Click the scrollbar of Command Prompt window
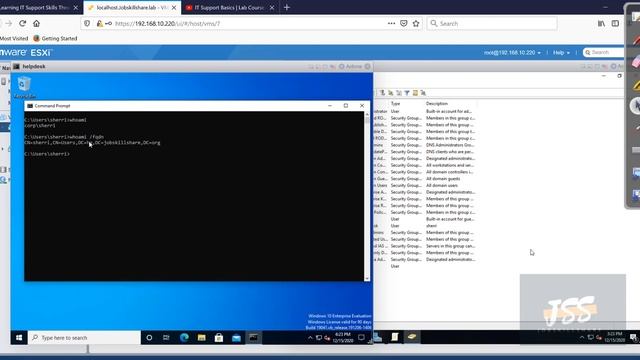 coord(367,196)
